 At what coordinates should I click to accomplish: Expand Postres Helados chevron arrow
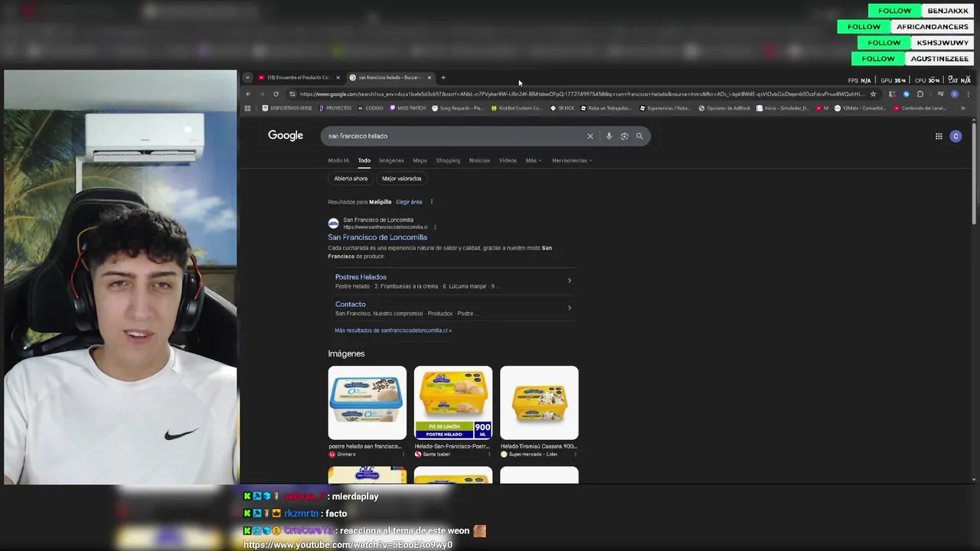(x=569, y=281)
